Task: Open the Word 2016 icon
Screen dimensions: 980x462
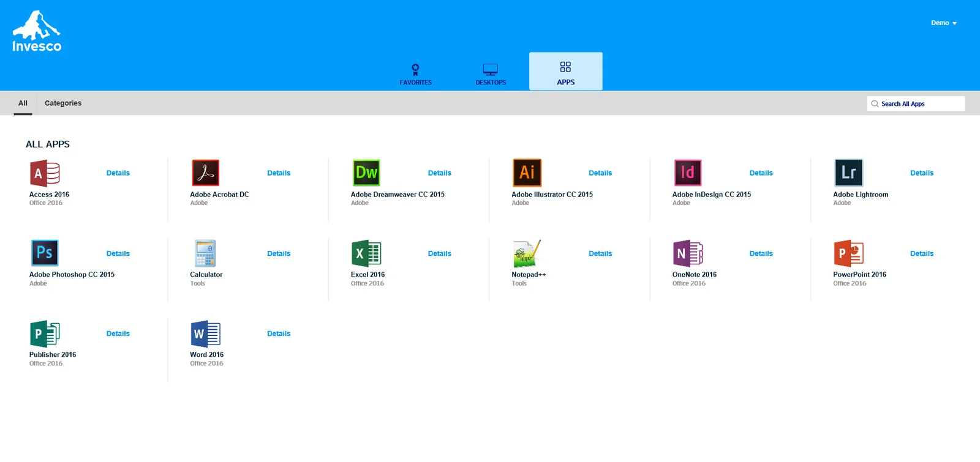Action: [x=206, y=333]
